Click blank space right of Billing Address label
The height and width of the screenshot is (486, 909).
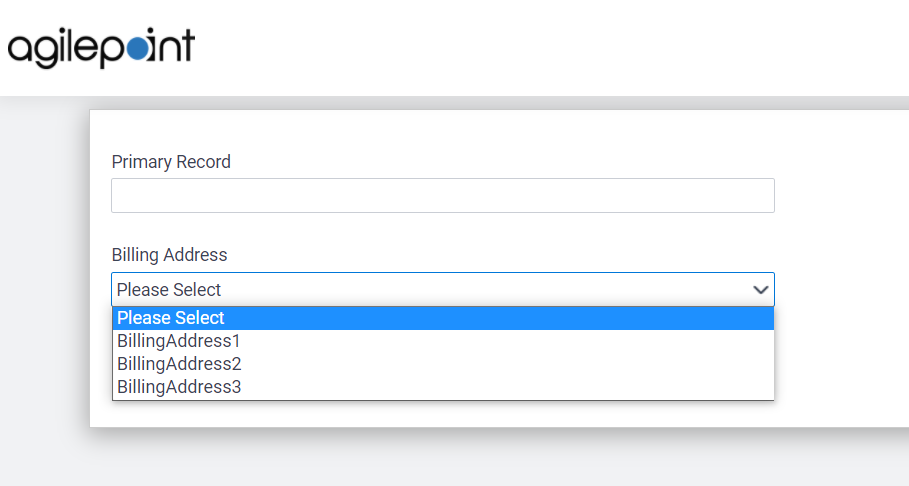(500, 255)
